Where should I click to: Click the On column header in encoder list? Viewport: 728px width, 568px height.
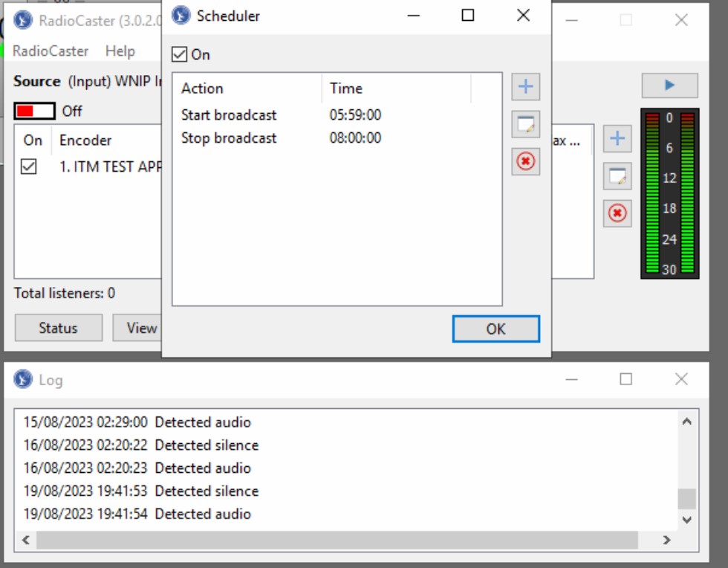point(33,141)
